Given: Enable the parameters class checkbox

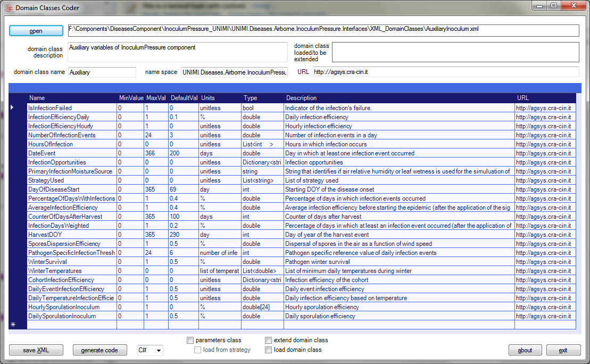Looking at the screenshot, I should click(x=190, y=340).
